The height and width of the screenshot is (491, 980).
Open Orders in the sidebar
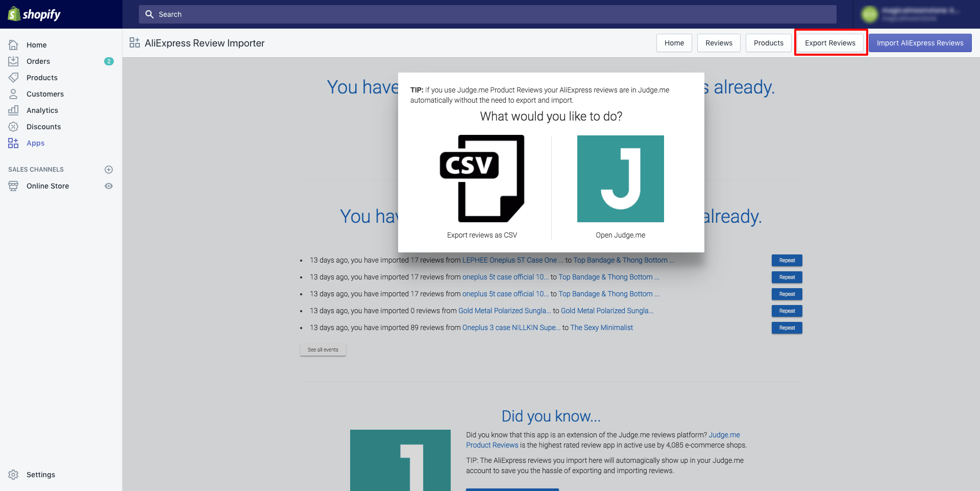(x=38, y=61)
